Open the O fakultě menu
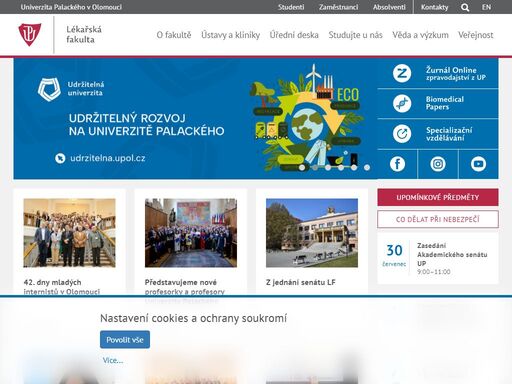Screen dimensions: 512x384 coord(174,35)
